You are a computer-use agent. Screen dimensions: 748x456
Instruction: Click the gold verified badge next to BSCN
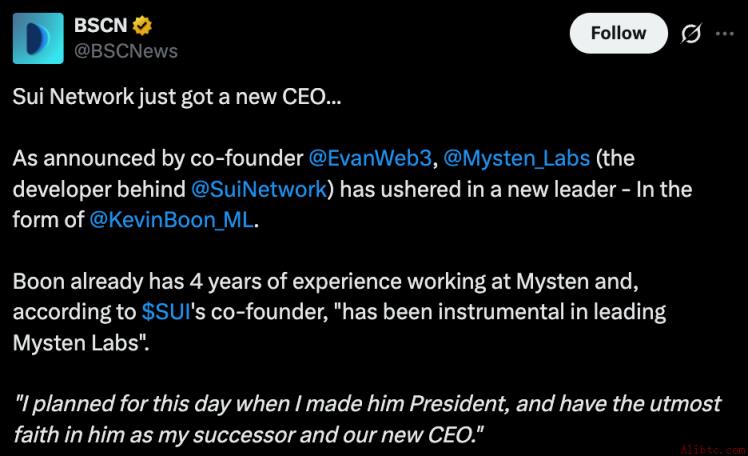(142, 26)
